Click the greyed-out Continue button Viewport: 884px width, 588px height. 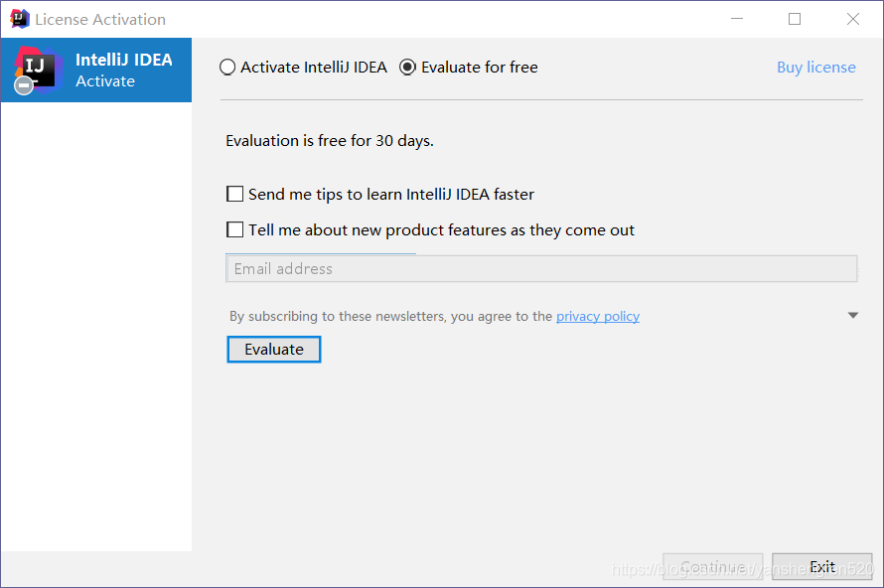(712, 567)
